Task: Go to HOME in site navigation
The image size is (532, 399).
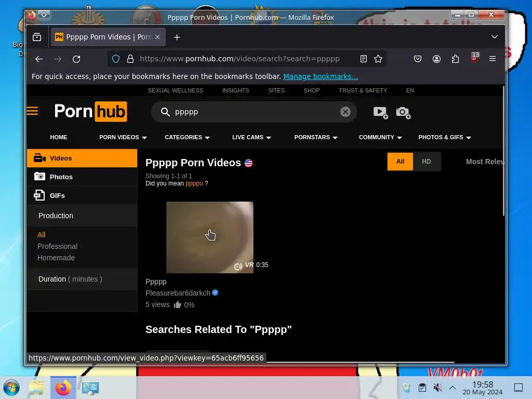Action: coord(59,137)
